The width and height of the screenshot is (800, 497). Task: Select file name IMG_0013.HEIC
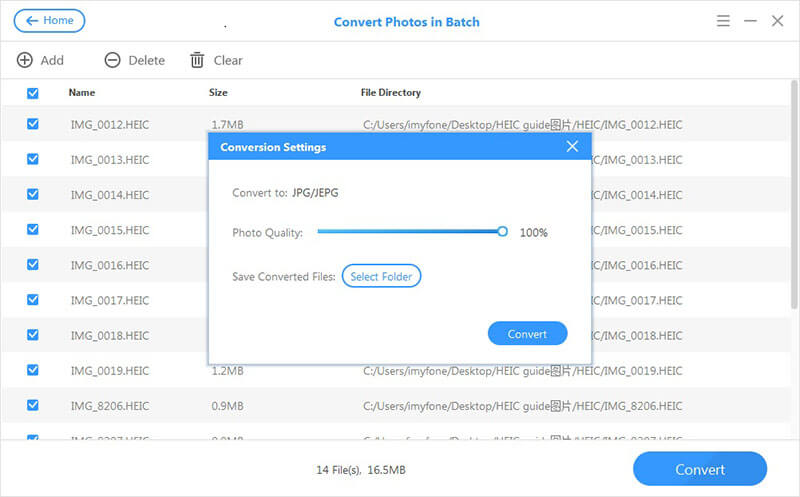pyautogui.click(x=110, y=160)
